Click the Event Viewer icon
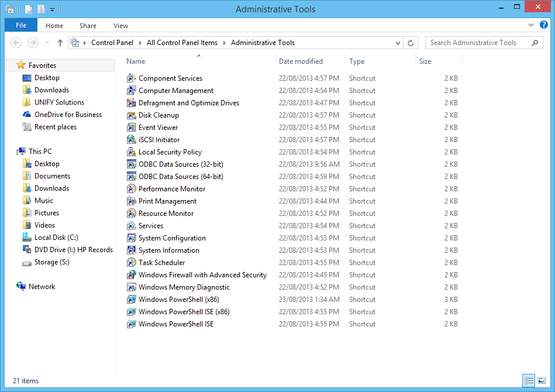555x392 pixels. (x=132, y=128)
